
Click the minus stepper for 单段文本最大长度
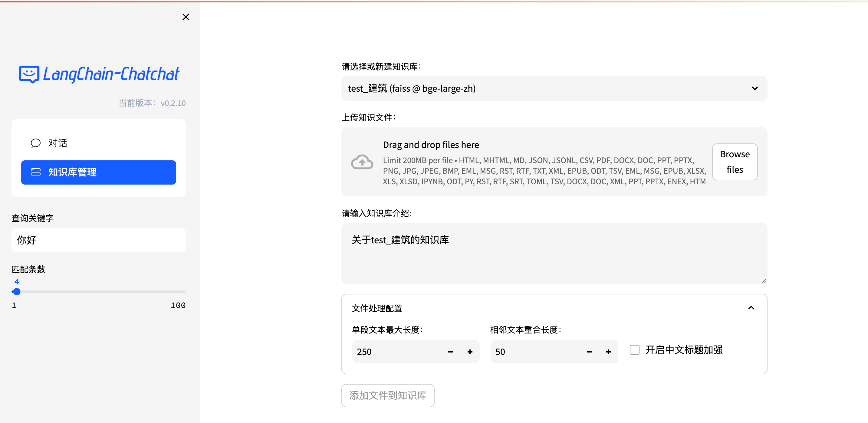(451, 352)
